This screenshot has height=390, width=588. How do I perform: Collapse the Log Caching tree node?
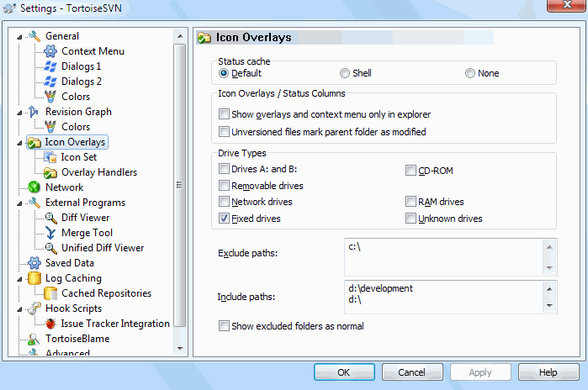click(x=19, y=279)
